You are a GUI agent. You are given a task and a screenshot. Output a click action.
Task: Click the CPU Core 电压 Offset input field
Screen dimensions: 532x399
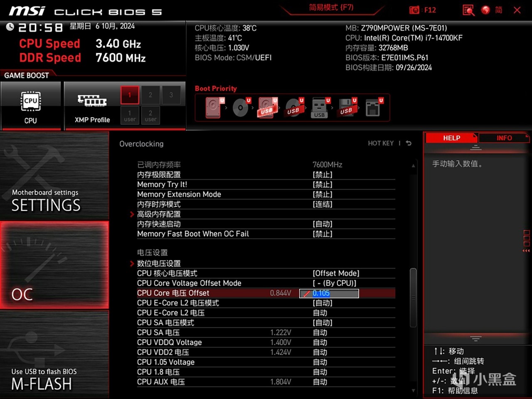click(x=329, y=293)
